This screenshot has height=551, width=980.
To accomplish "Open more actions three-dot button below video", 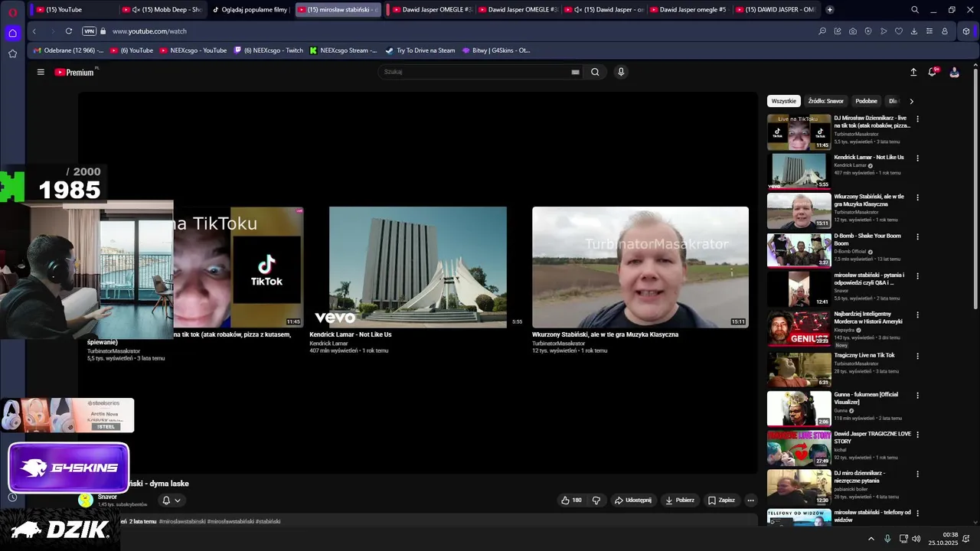I will pos(750,500).
